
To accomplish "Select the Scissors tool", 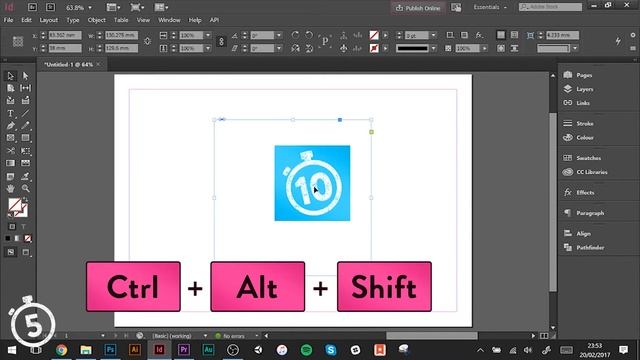I will [11, 151].
